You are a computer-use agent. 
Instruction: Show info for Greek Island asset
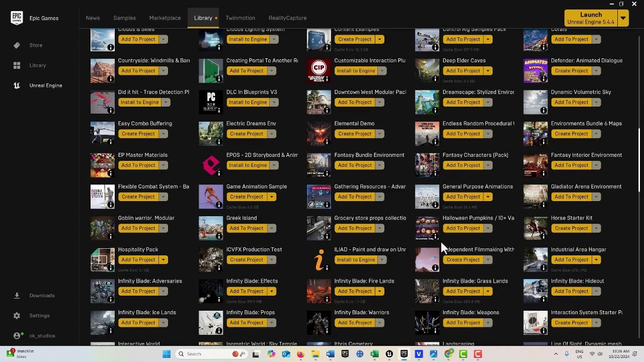(219, 236)
